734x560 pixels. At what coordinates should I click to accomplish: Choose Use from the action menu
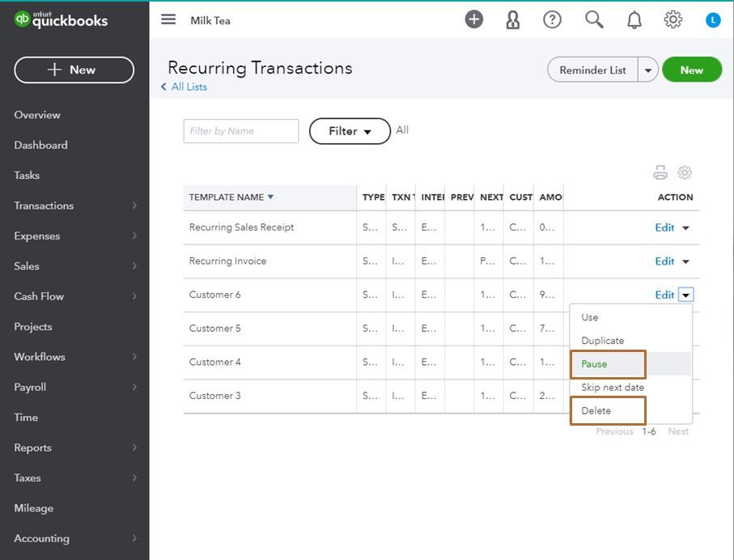[x=631, y=317]
